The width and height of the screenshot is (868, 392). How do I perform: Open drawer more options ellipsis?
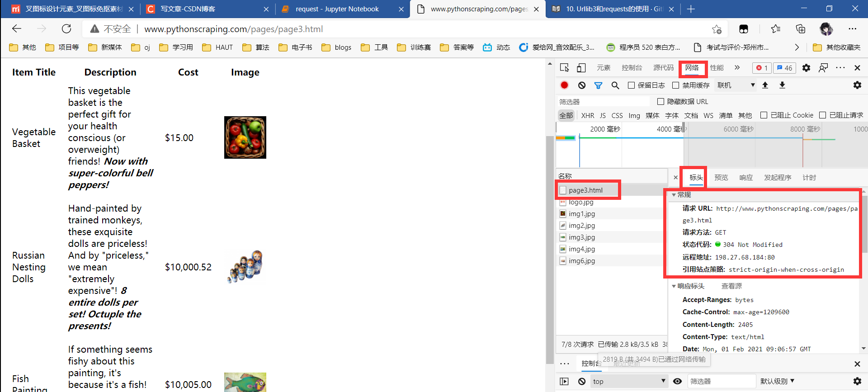click(x=565, y=364)
